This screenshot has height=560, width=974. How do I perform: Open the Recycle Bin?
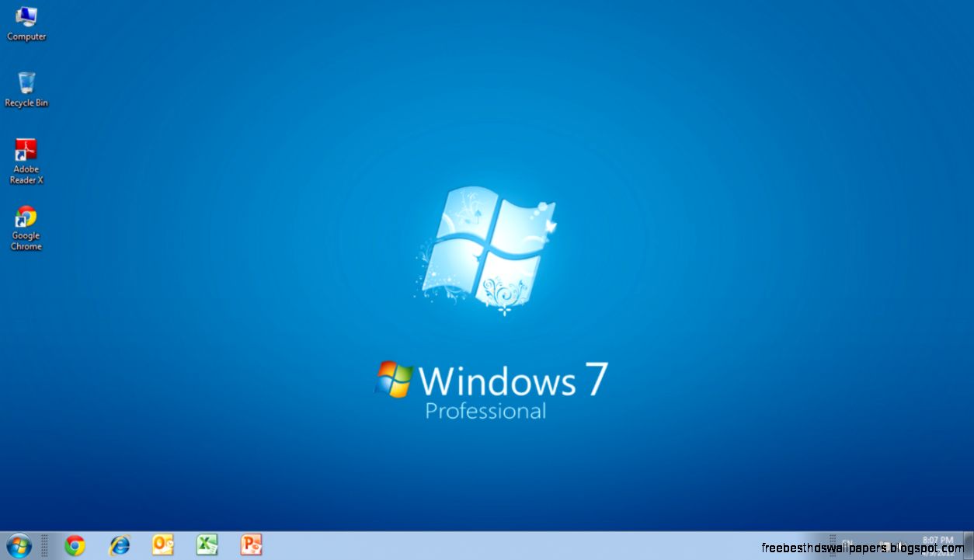click(x=26, y=82)
